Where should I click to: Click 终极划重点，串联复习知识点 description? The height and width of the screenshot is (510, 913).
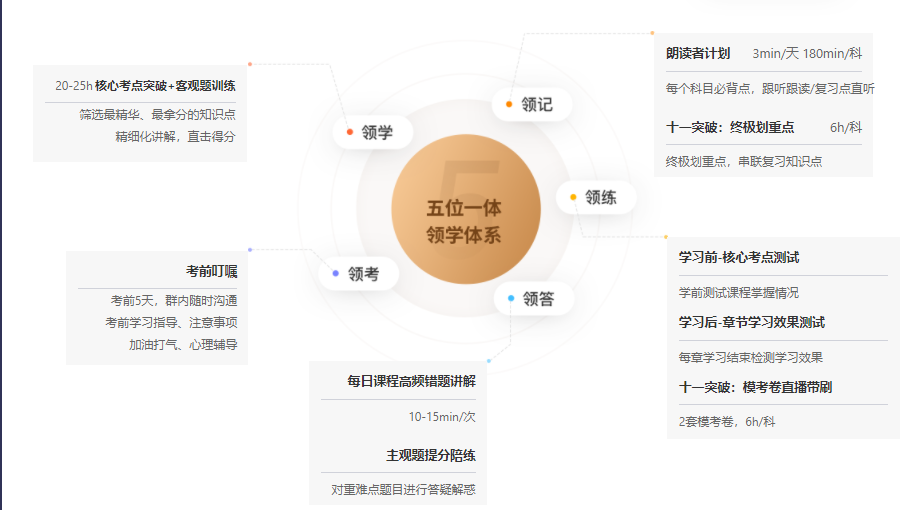click(x=744, y=161)
